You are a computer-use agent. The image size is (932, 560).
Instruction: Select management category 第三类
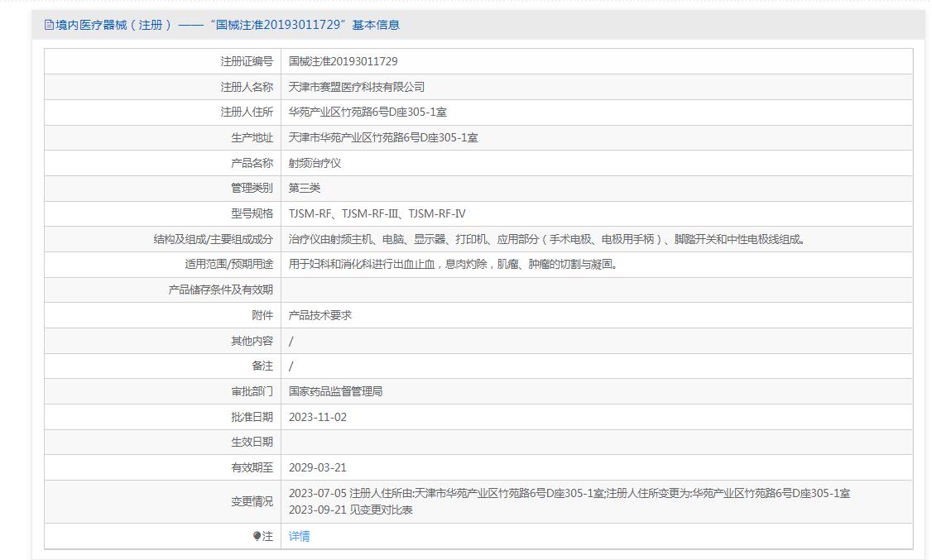tap(305, 188)
